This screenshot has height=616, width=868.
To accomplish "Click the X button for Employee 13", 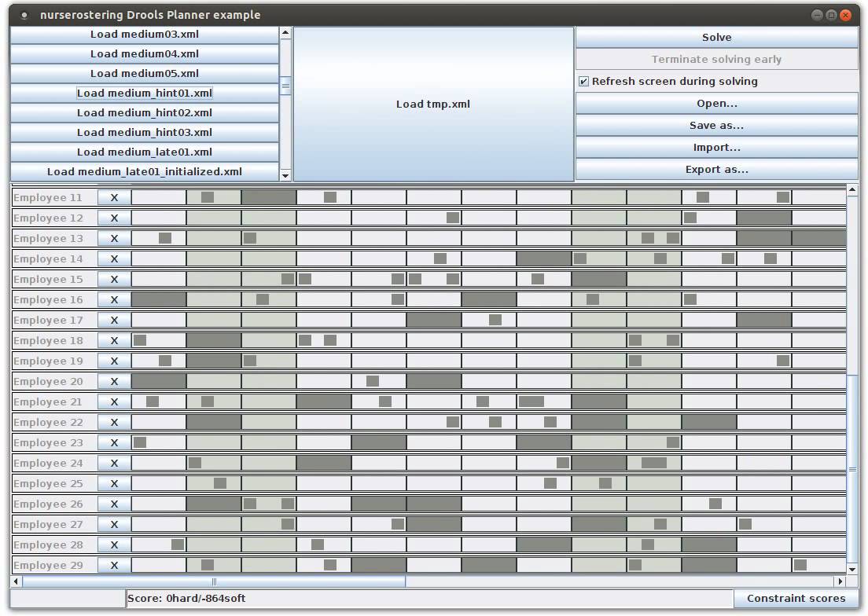I will (x=114, y=238).
